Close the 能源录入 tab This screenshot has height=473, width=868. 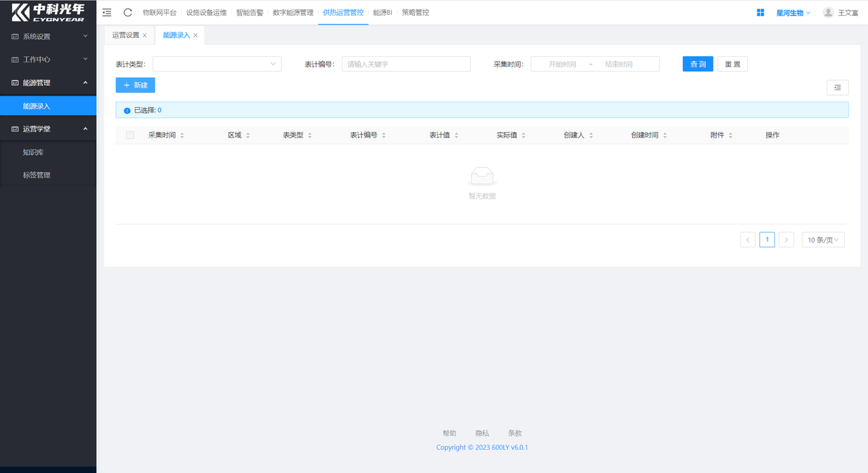coord(195,35)
